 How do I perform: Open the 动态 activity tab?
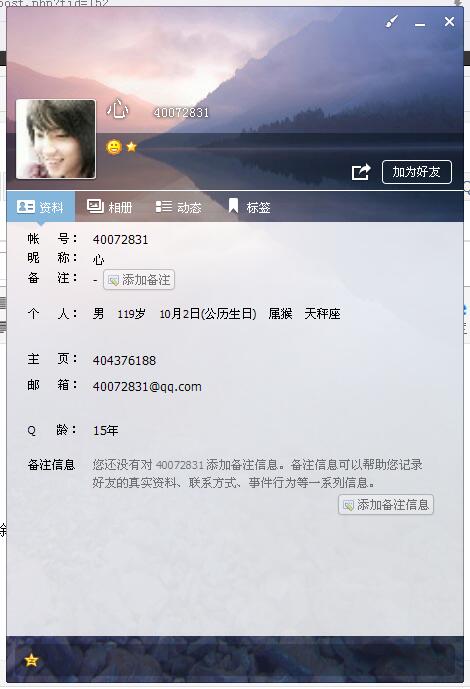(179, 207)
